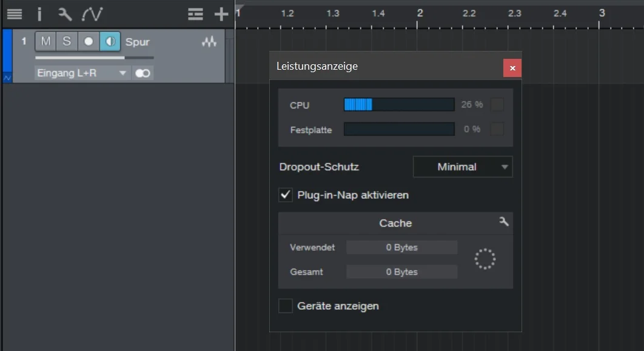The image size is (644, 351).
Task: Open the track list hamburger menu icon
Action: [15, 15]
